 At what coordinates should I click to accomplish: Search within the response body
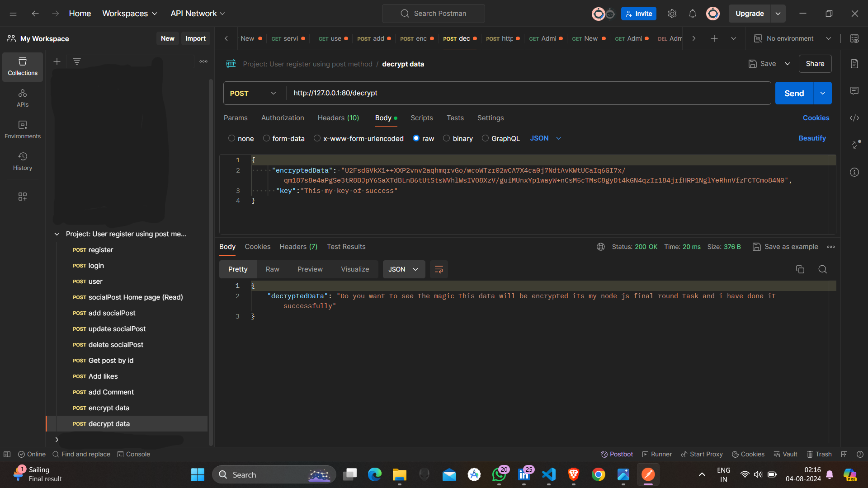pyautogui.click(x=822, y=269)
